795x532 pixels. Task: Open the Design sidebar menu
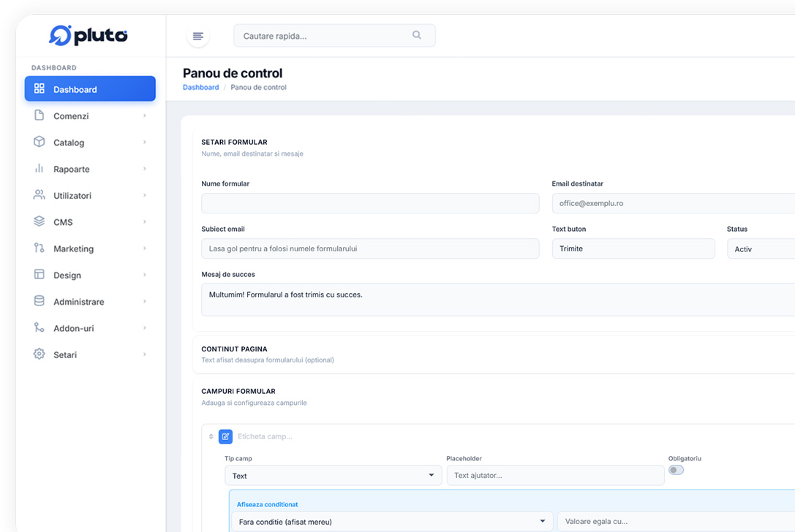point(90,275)
